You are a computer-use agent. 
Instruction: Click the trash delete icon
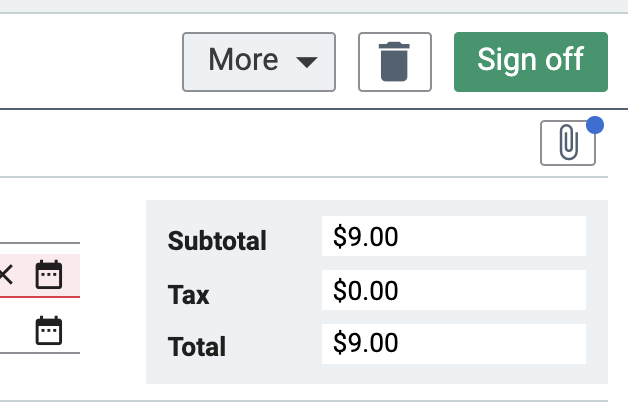click(394, 62)
